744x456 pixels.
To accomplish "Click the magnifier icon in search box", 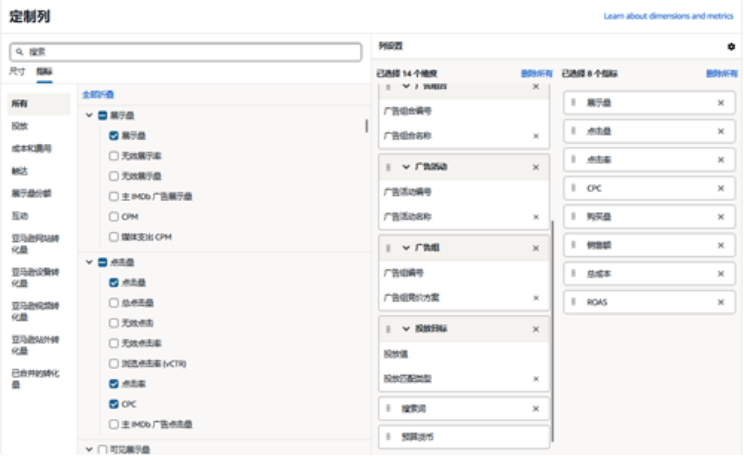I will click(x=19, y=52).
